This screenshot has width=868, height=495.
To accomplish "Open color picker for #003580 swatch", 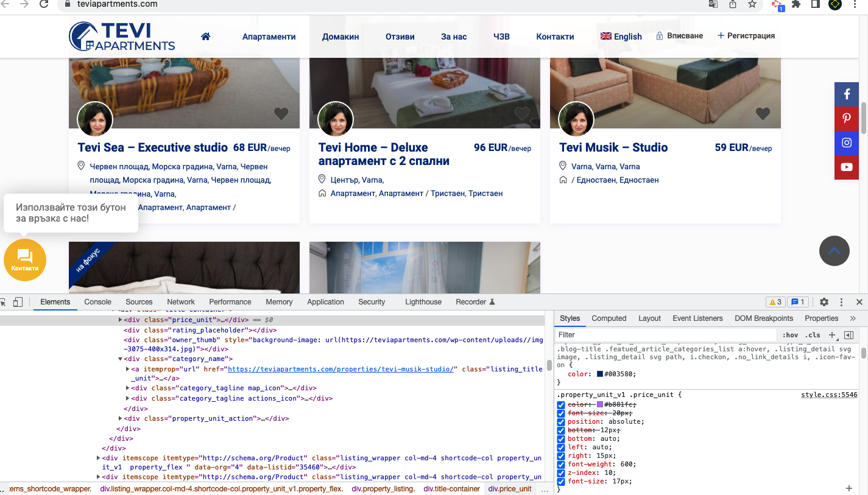I will [x=600, y=374].
